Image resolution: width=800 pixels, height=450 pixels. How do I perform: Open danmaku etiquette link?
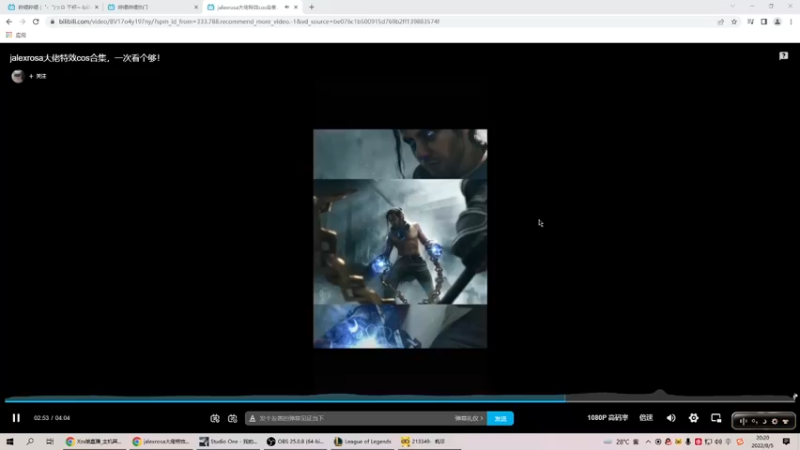point(468,418)
